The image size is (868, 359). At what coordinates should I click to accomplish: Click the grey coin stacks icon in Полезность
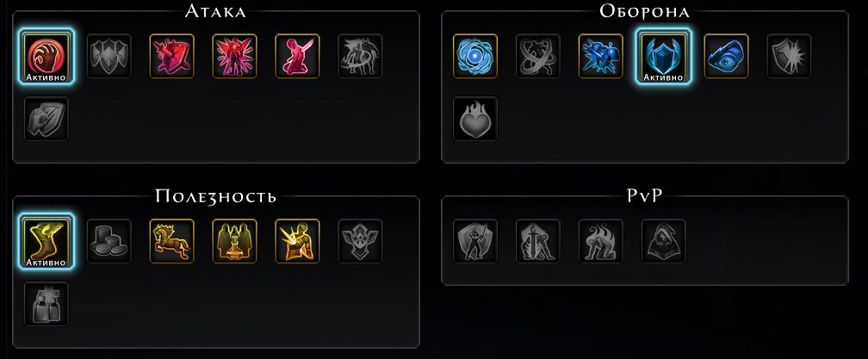point(109,241)
